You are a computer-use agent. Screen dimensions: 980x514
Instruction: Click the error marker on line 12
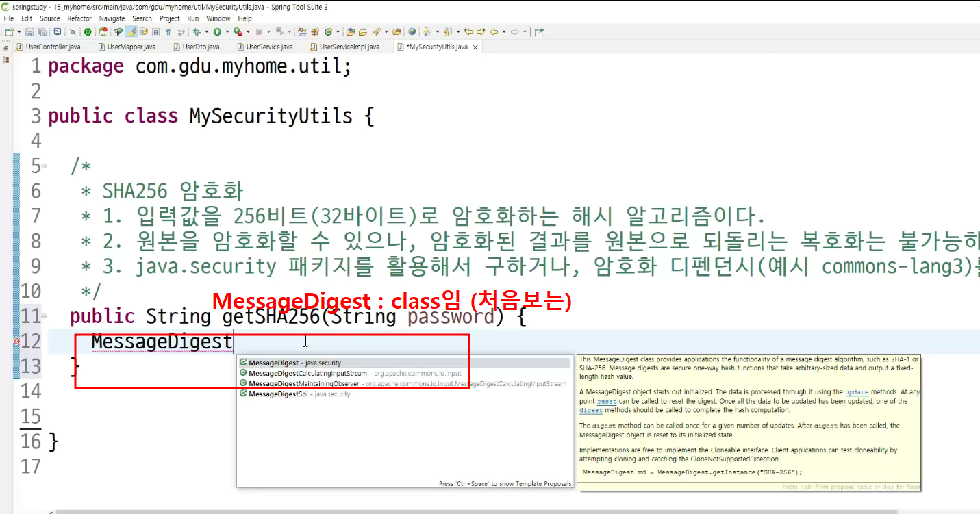[17, 342]
